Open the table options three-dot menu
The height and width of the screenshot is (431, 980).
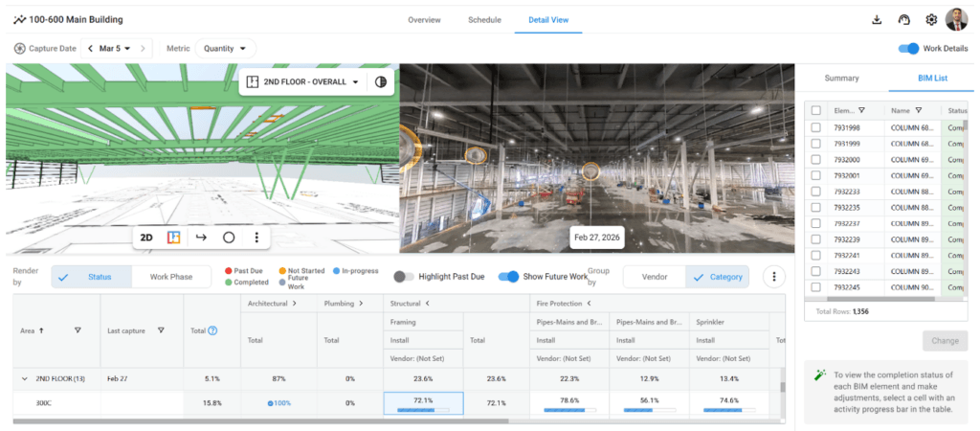point(774,277)
